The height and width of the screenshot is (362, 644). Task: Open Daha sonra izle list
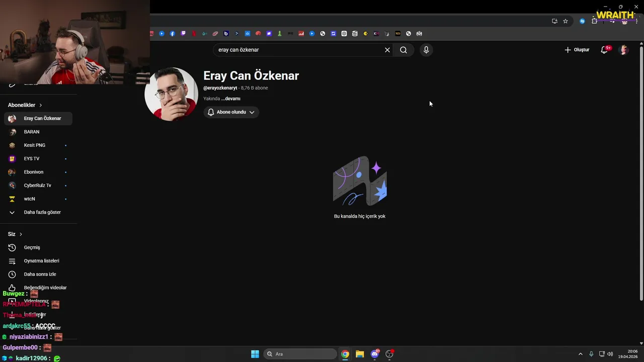click(x=38, y=275)
